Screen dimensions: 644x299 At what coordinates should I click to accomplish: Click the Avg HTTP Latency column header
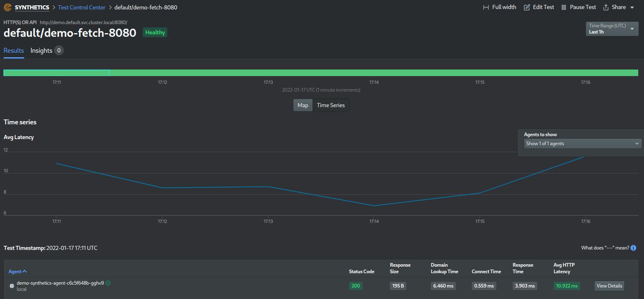(x=564, y=268)
